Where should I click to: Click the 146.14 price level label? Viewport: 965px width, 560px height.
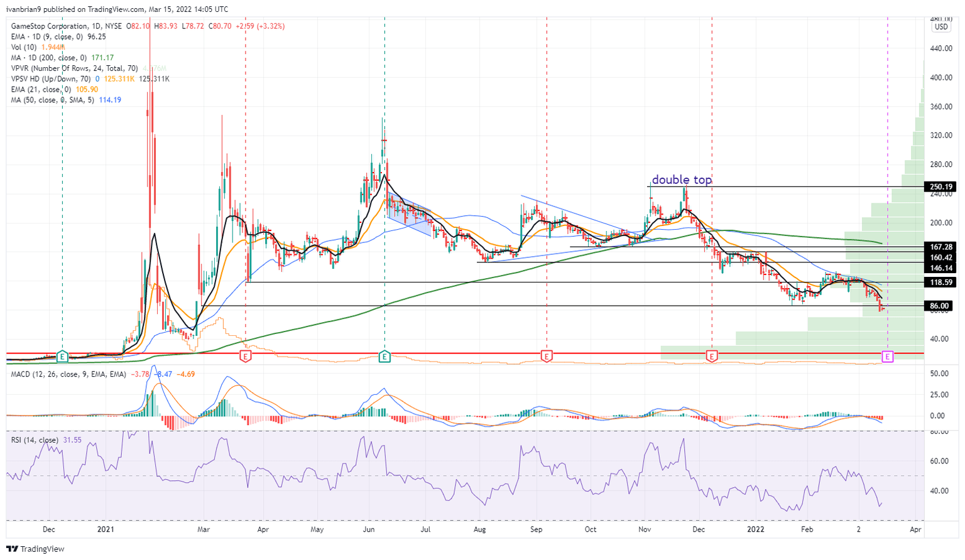(x=941, y=268)
